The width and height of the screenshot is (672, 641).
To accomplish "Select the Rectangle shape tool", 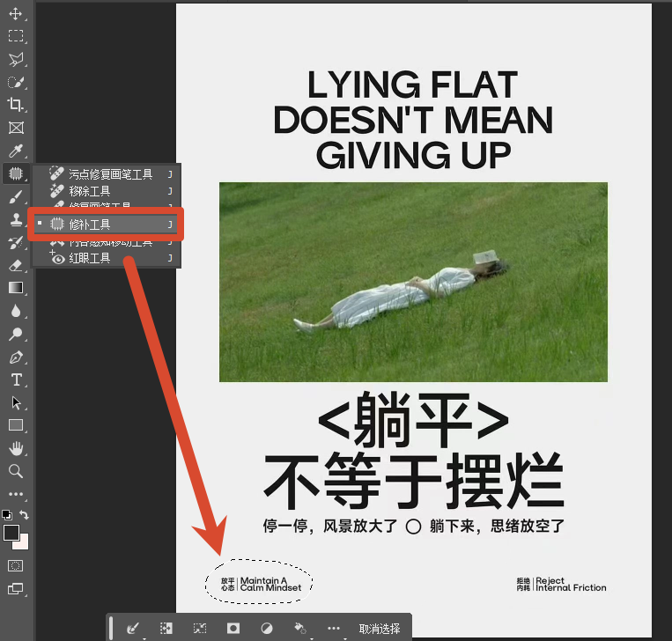I will [x=16, y=425].
